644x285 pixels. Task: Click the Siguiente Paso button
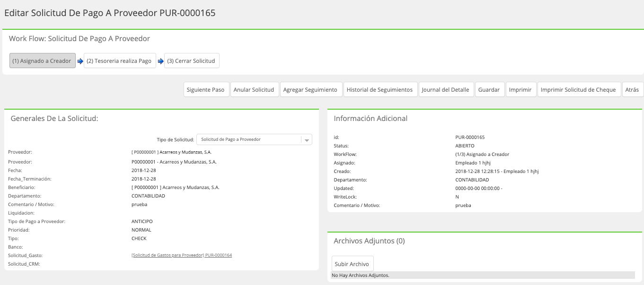tap(206, 90)
